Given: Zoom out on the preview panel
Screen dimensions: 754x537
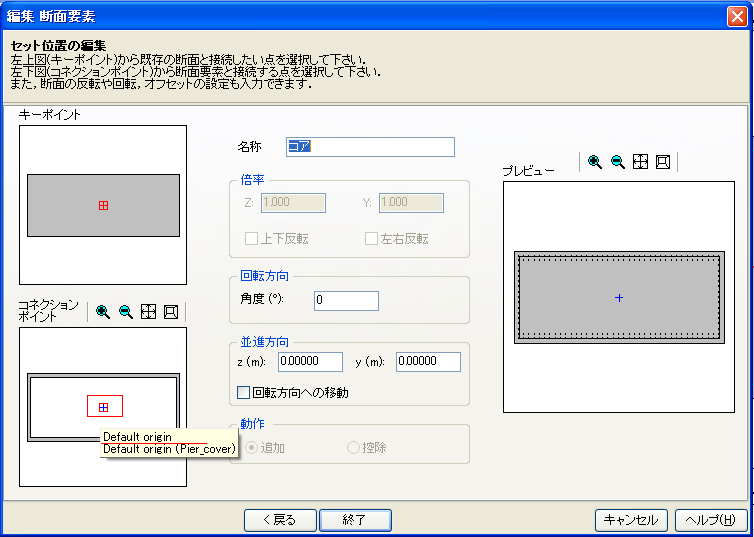Looking at the screenshot, I should tap(618, 162).
